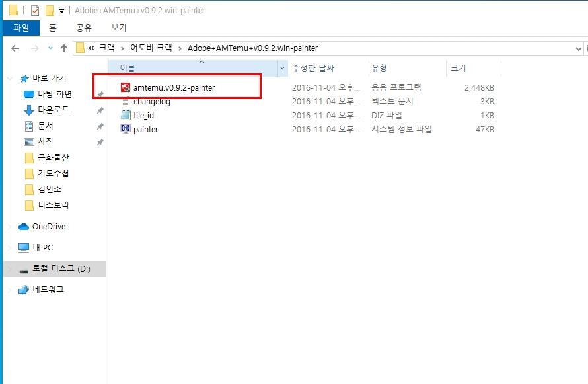Open quick access toolbar customize arrow
The height and width of the screenshot is (384, 588).
pyautogui.click(x=61, y=11)
